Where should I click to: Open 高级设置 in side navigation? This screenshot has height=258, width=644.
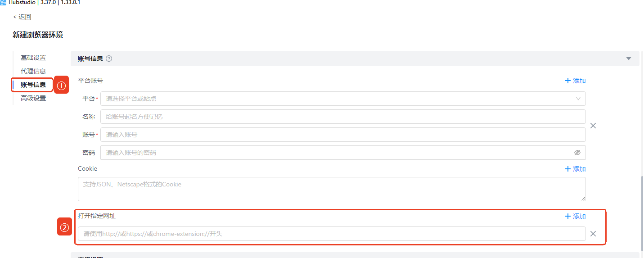click(x=33, y=98)
